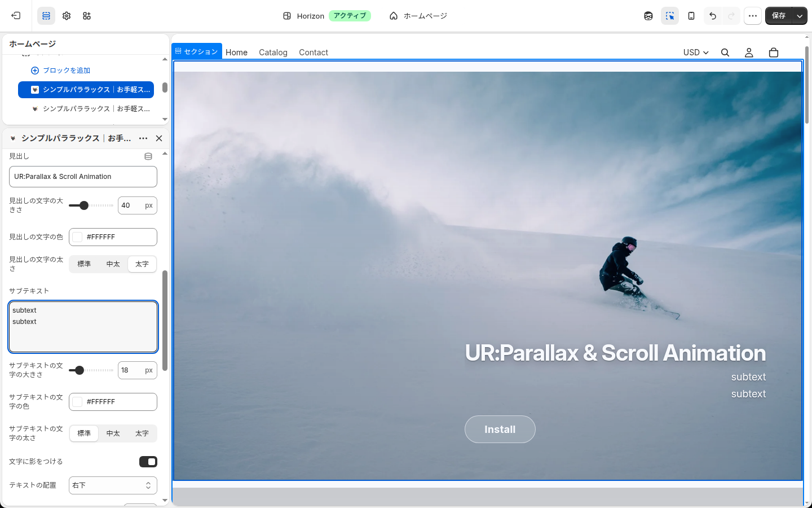Open the heading text color swatch
This screenshot has width=812, height=508.
[78, 237]
